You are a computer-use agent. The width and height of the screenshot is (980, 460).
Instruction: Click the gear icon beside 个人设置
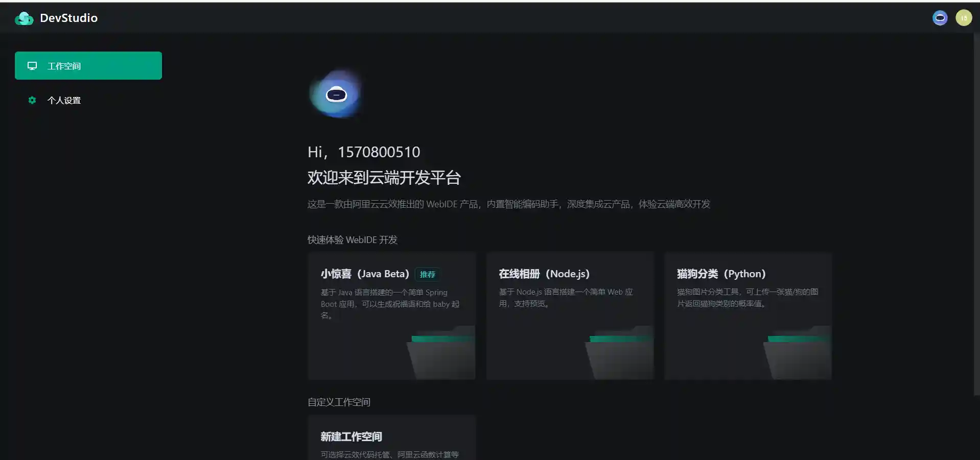(x=32, y=100)
